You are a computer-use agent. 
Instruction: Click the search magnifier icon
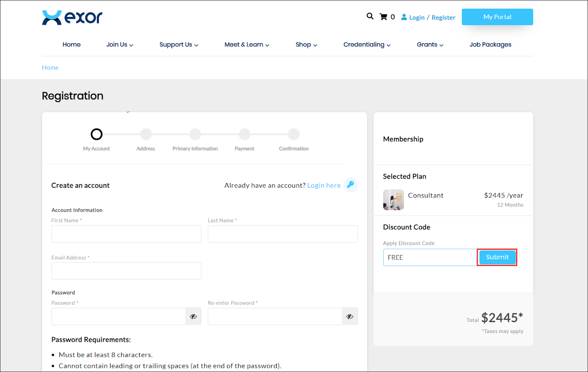tap(370, 16)
